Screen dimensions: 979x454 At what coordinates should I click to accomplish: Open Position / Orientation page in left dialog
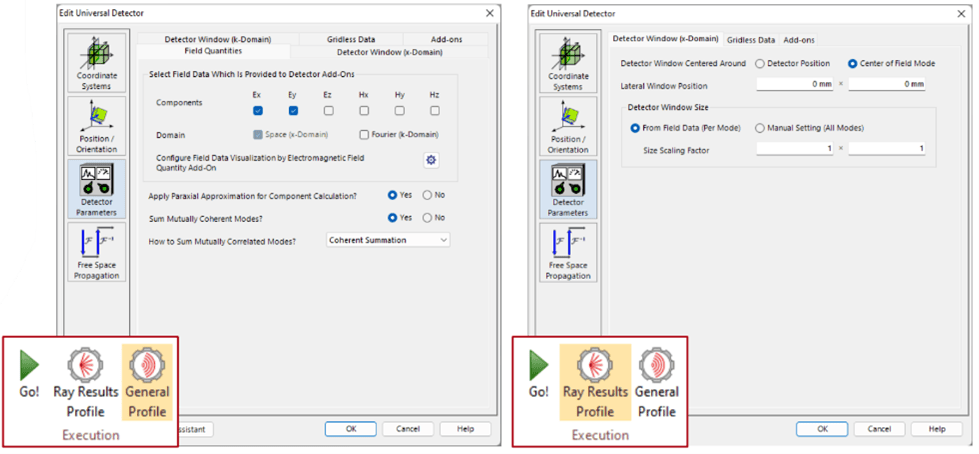coord(96,125)
